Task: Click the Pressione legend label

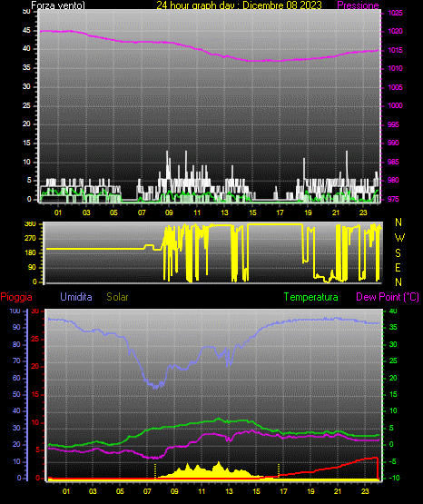Action: tap(358, 5)
